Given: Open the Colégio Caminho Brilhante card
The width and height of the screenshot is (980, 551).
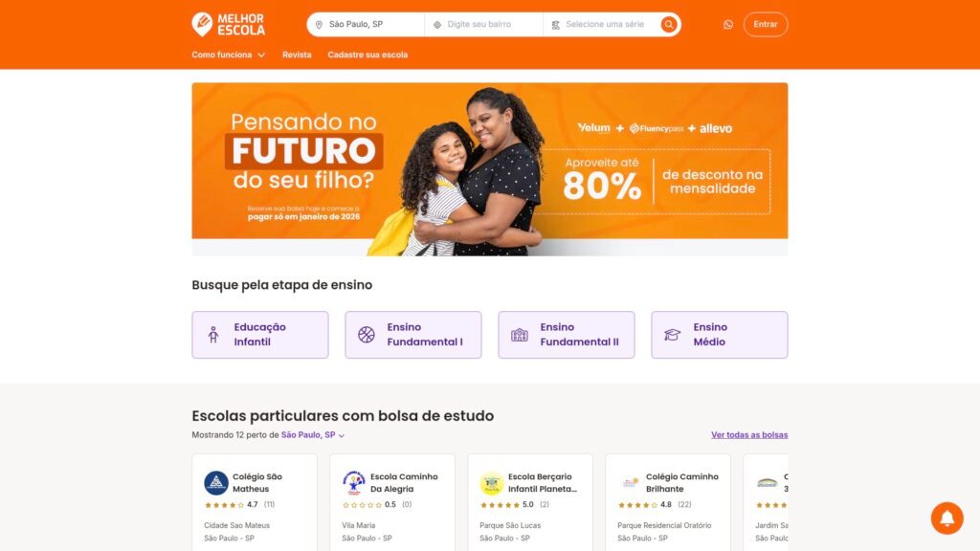Looking at the screenshot, I should 667,502.
